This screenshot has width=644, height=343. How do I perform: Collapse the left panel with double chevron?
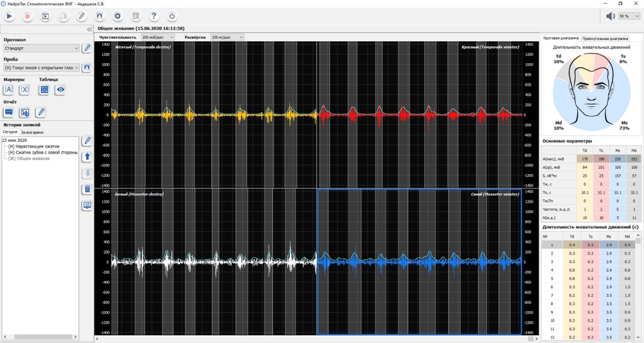89,30
